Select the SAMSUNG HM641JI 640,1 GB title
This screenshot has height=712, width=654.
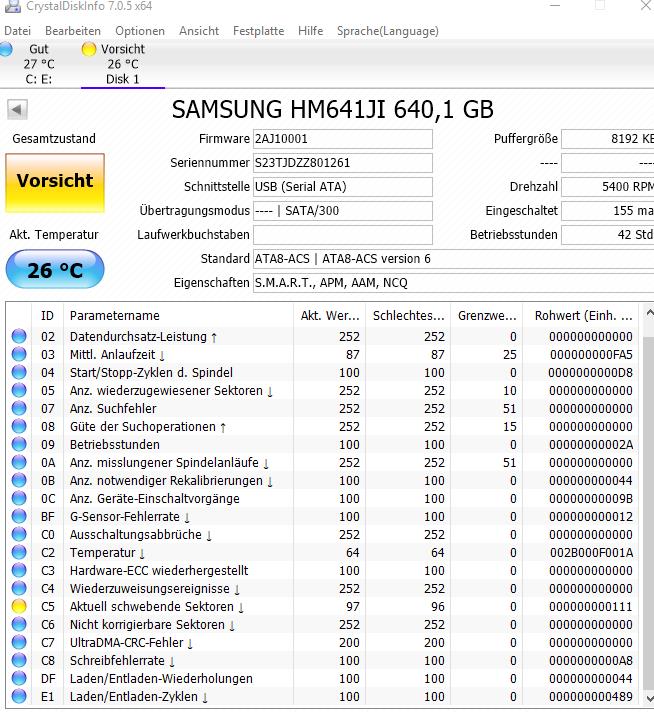pyautogui.click(x=332, y=109)
